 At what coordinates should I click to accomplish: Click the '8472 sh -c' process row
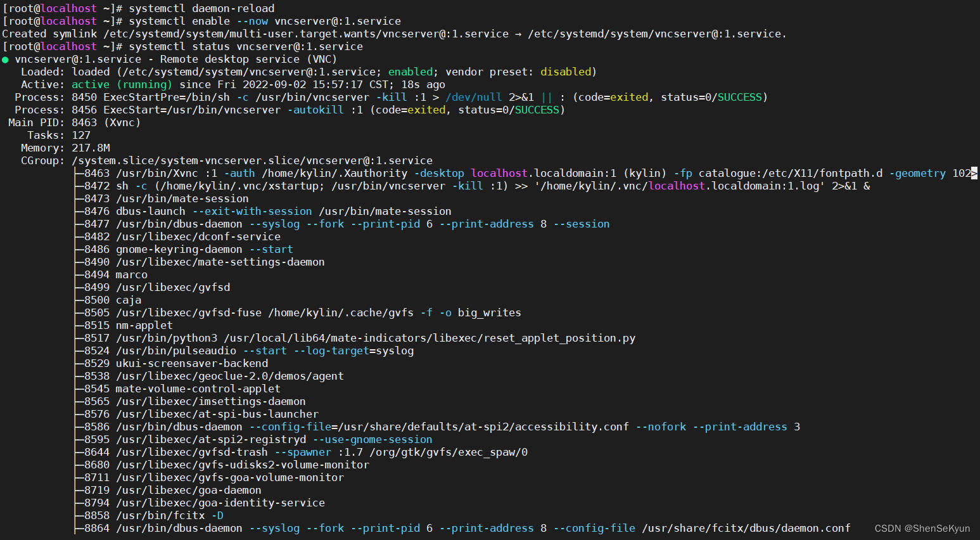[x=472, y=186]
